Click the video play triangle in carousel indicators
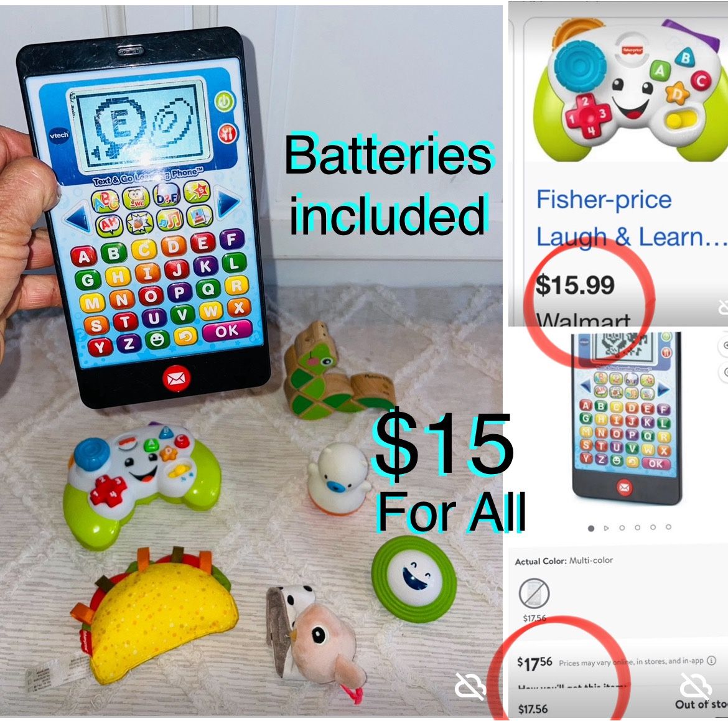The height and width of the screenshot is (721, 728). [x=607, y=528]
